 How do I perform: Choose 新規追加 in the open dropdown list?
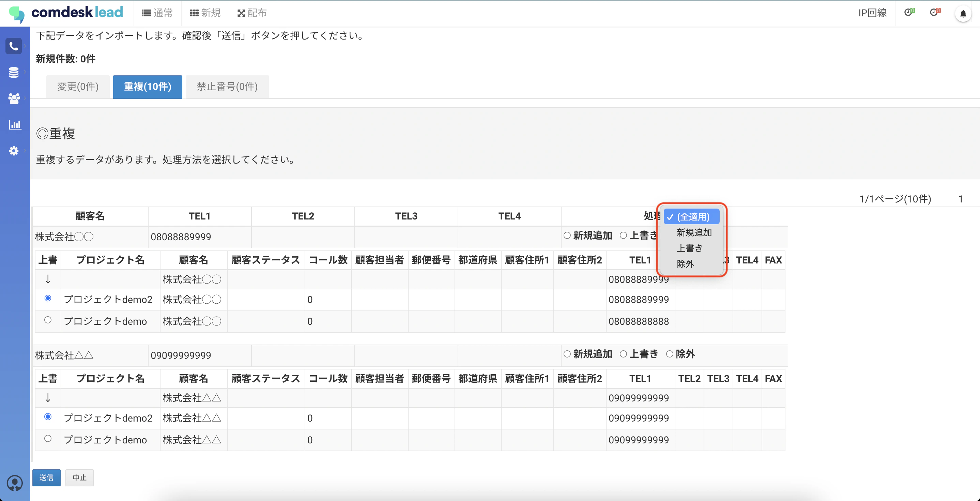694,232
